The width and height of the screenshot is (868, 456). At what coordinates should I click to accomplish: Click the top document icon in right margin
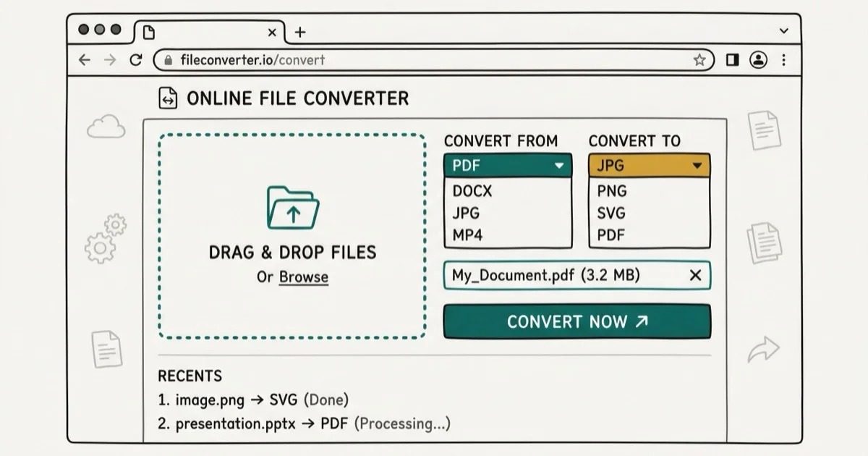(x=764, y=130)
